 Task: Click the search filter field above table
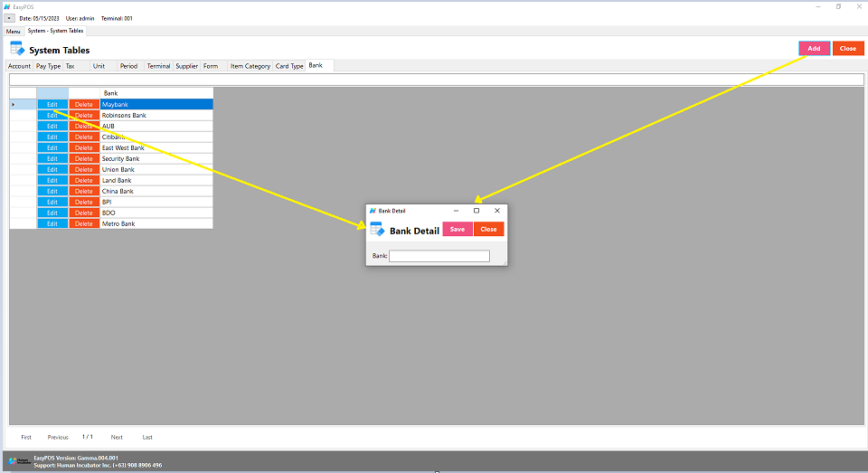point(434,80)
